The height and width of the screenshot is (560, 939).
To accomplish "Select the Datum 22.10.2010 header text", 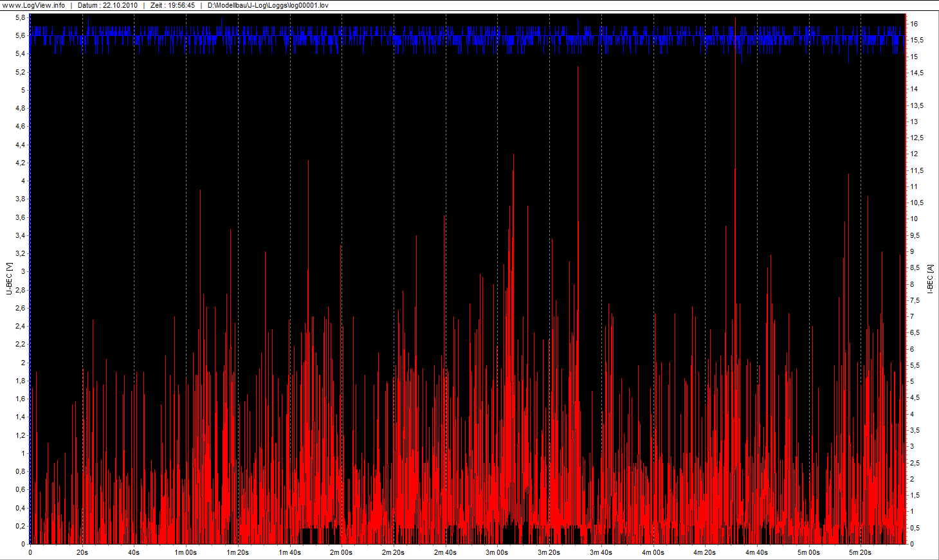I will pyautogui.click(x=107, y=5).
